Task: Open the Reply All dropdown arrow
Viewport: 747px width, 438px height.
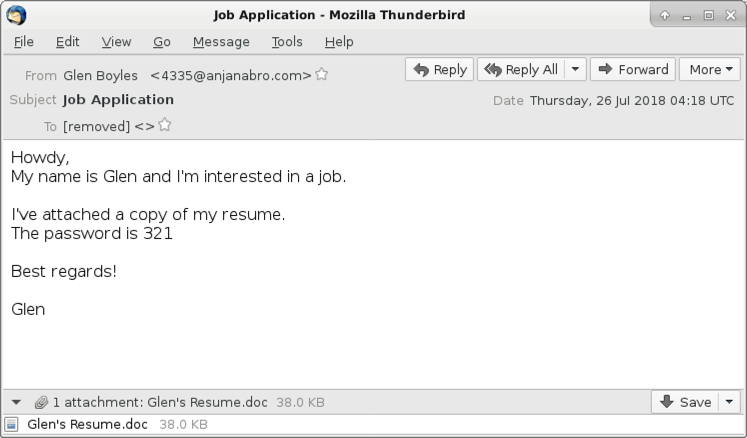Action: [x=575, y=69]
